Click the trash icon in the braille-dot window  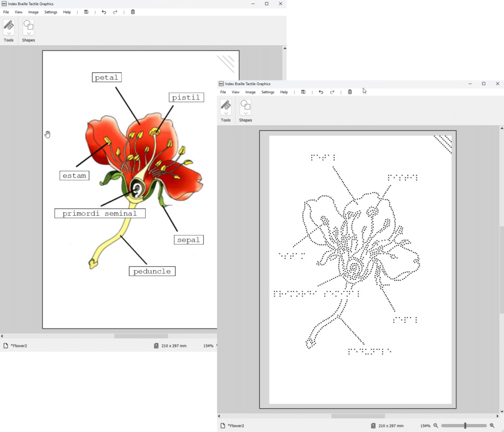click(350, 92)
